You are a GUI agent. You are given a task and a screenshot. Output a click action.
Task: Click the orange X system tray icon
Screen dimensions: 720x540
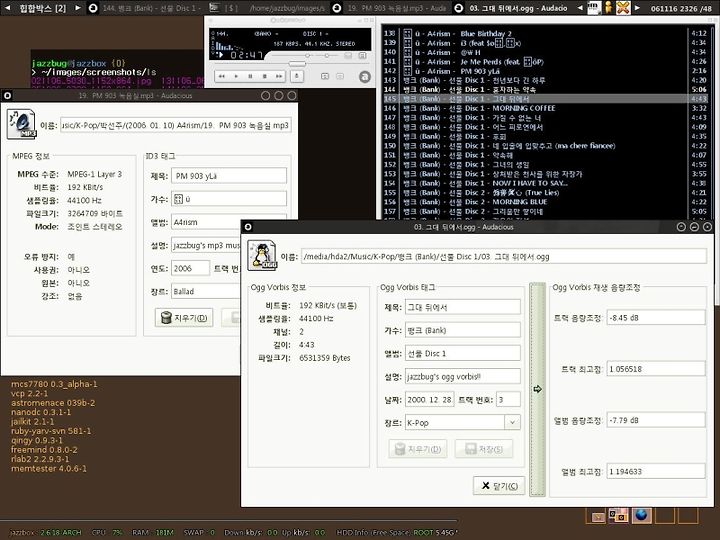[x=623, y=7]
